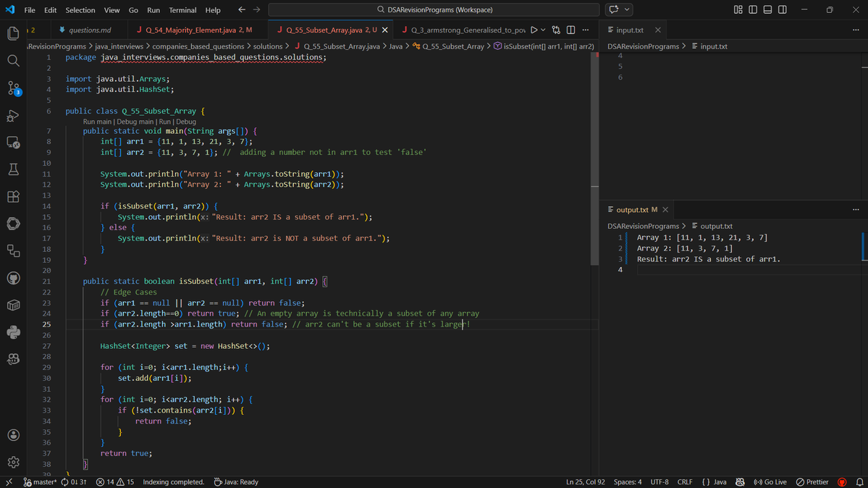Close the Q_55_Subset_Array.java tab

click(x=384, y=30)
